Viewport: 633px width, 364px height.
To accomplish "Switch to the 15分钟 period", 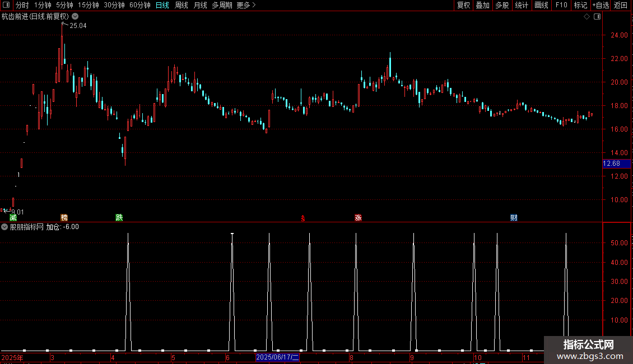I will pos(89,5).
